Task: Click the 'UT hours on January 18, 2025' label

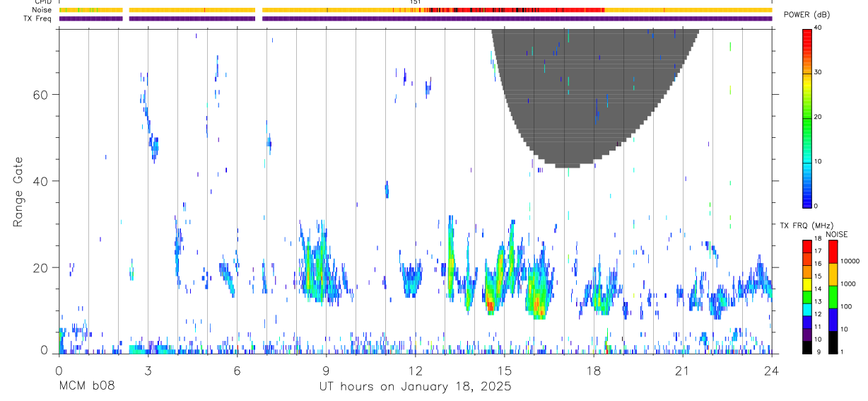Action: tap(416, 386)
